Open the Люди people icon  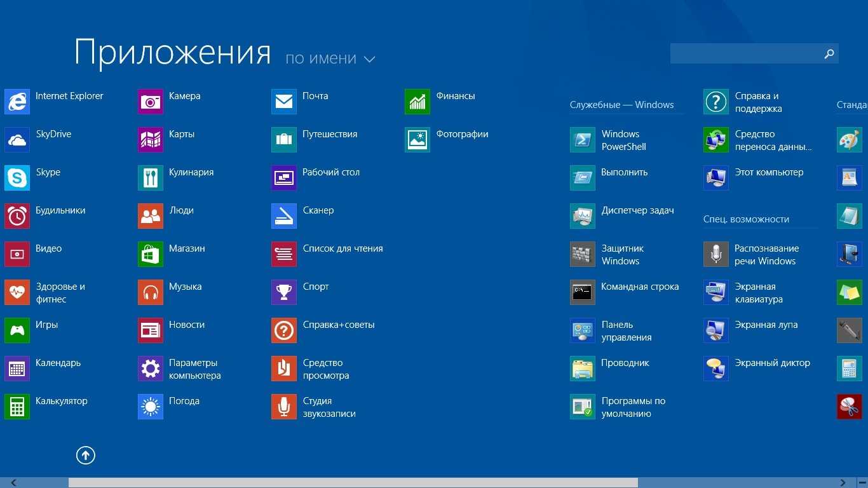point(151,216)
